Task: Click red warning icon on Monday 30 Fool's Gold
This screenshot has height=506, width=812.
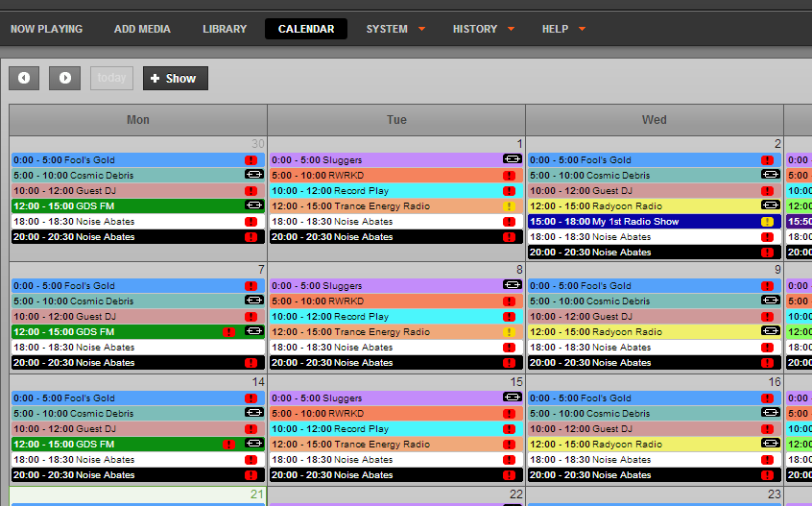Action: pos(251,160)
